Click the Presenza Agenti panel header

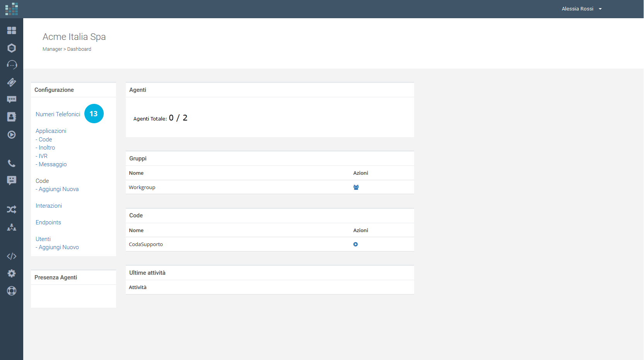click(x=74, y=277)
